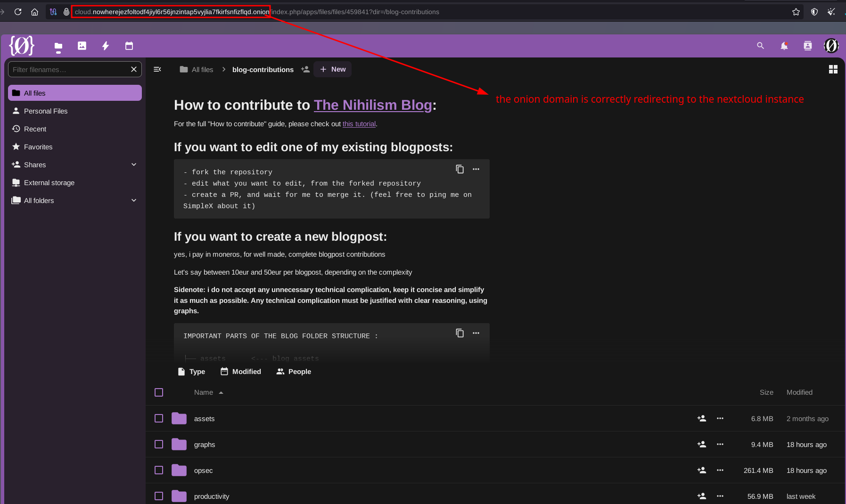Collapse the navigation sidebar toggle icon
The width and height of the screenshot is (846, 504).
tap(157, 69)
